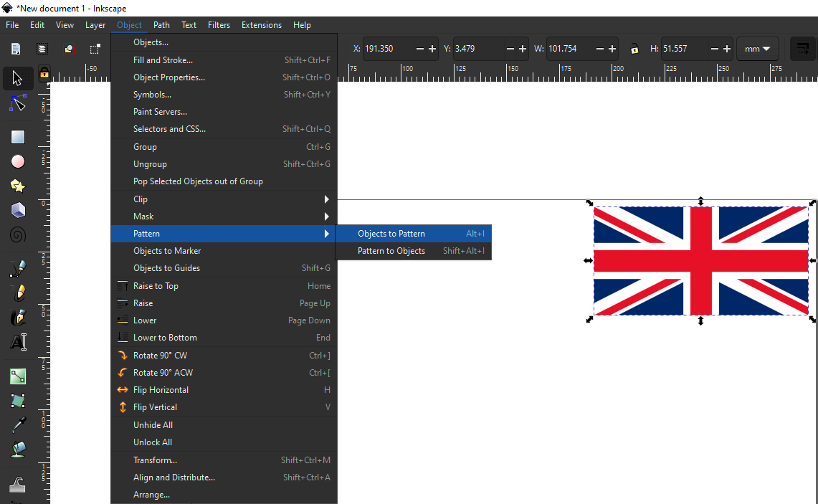This screenshot has width=818, height=504.
Task: Toggle width/height ratio lock
Action: [x=634, y=49]
